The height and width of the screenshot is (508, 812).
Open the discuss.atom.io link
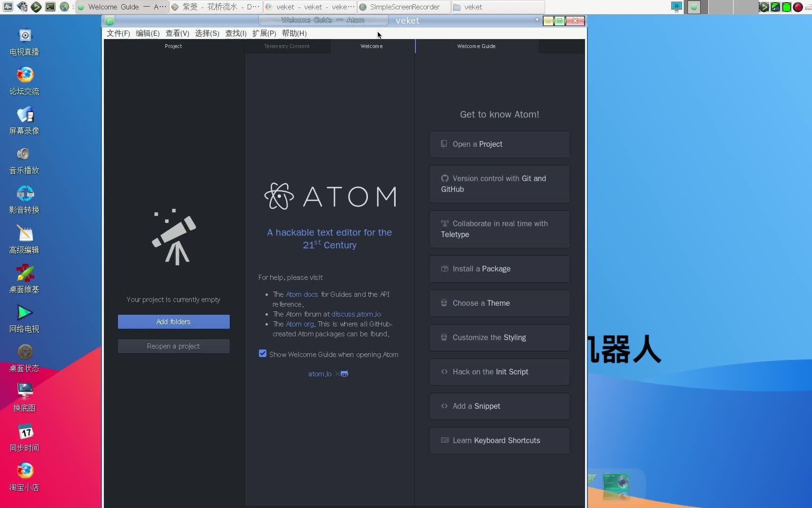click(356, 314)
